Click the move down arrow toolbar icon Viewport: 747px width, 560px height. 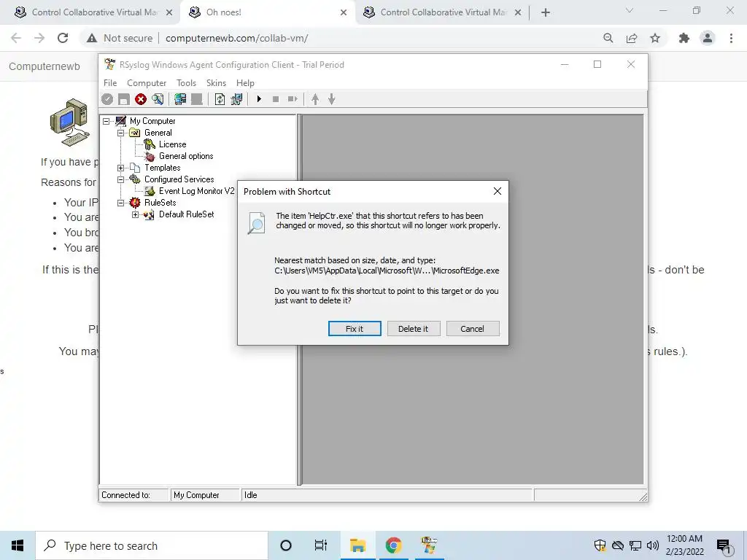[332, 99]
